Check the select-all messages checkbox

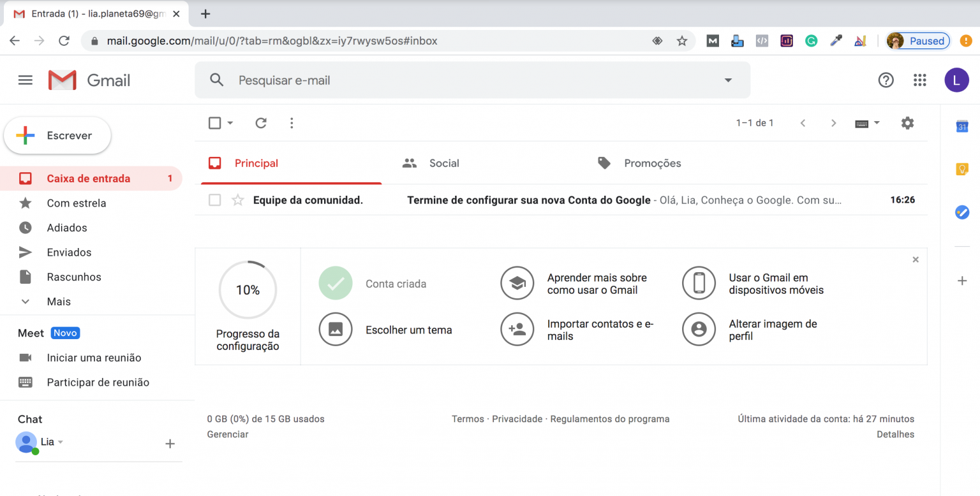pos(214,122)
